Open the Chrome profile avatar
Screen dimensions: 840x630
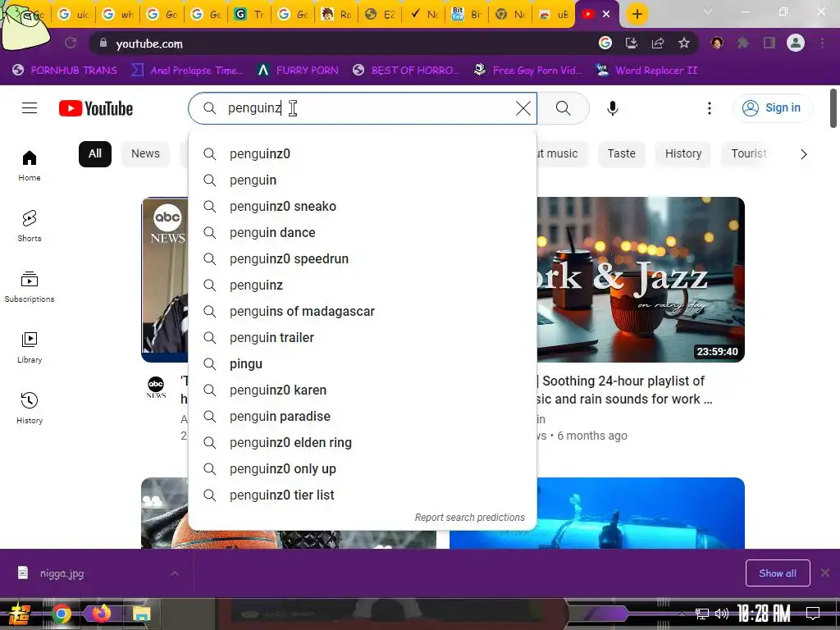click(x=796, y=43)
